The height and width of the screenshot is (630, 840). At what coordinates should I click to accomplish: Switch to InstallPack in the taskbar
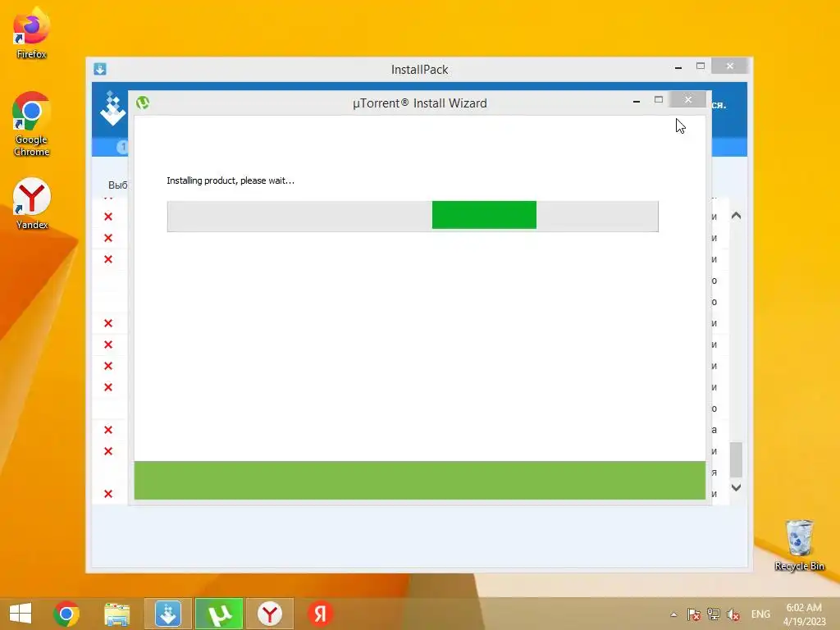click(x=167, y=614)
